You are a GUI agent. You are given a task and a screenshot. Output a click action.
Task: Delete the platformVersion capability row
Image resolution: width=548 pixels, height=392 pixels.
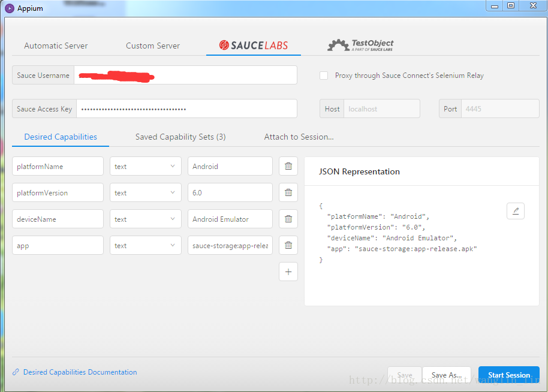point(288,192)
